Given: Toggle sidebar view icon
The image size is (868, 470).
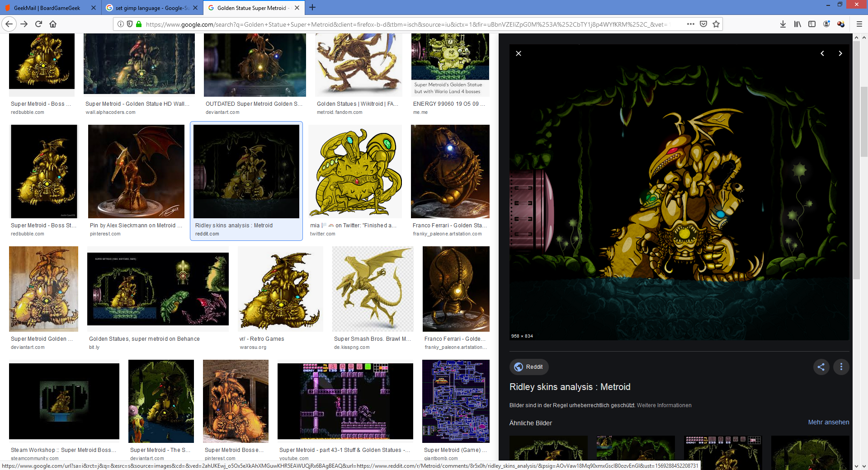Looking at the screenshot, I should (x=812, y=24).
